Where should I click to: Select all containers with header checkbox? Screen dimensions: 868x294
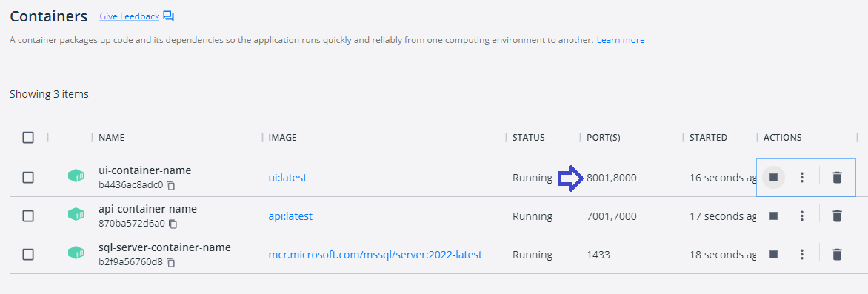tap(28, 137)
